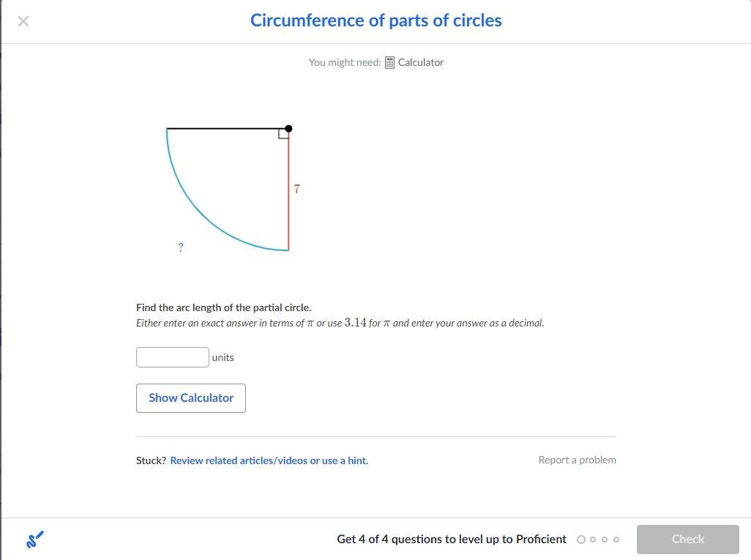Viewport: 751px width, 560px height.
Task: Select the second progress circle indicator
Action: tap(593, 540)
